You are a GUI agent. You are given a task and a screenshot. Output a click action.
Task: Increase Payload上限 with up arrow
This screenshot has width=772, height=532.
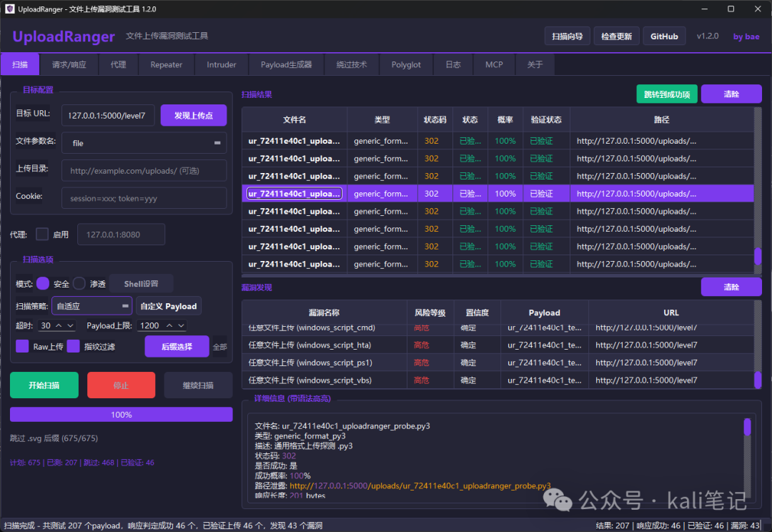[169, 325]
